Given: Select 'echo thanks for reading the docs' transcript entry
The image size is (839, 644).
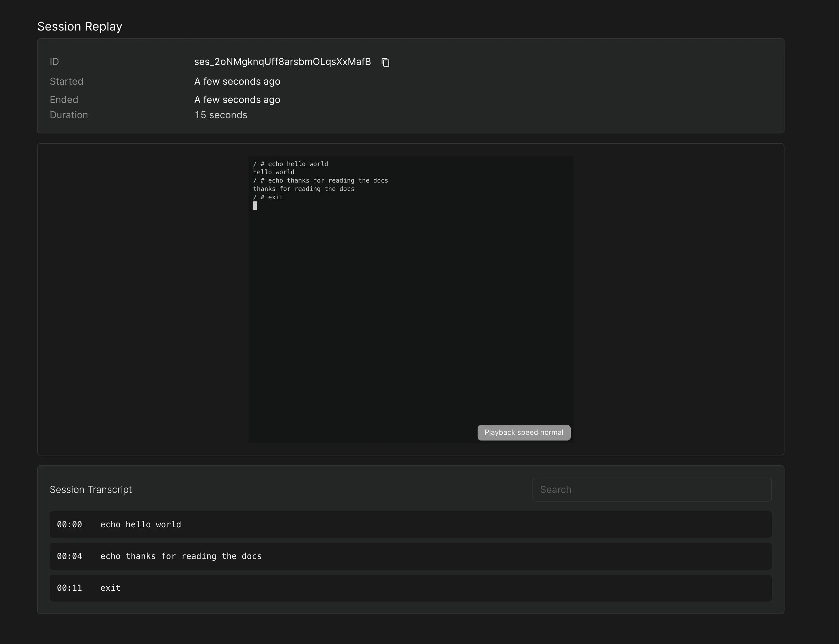Looking at the screenshot, I should (181, 556).
